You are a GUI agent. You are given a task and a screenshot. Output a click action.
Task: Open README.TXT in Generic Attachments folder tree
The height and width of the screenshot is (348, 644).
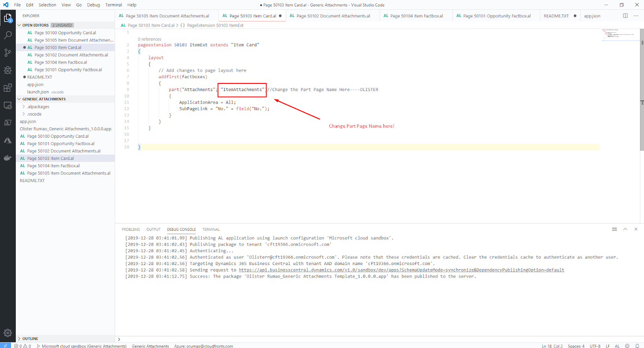[x=65, y=180]
